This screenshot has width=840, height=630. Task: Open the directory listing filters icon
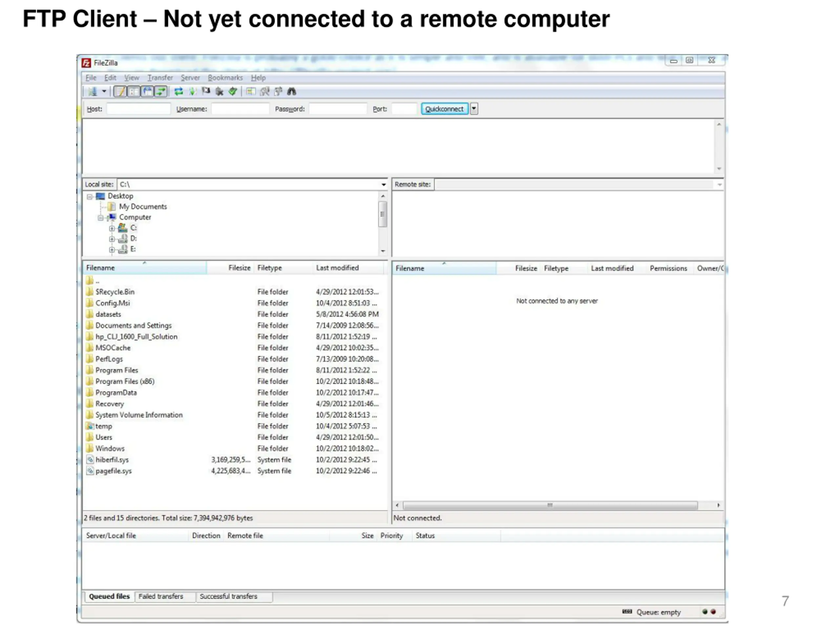(x=251, y=92)
